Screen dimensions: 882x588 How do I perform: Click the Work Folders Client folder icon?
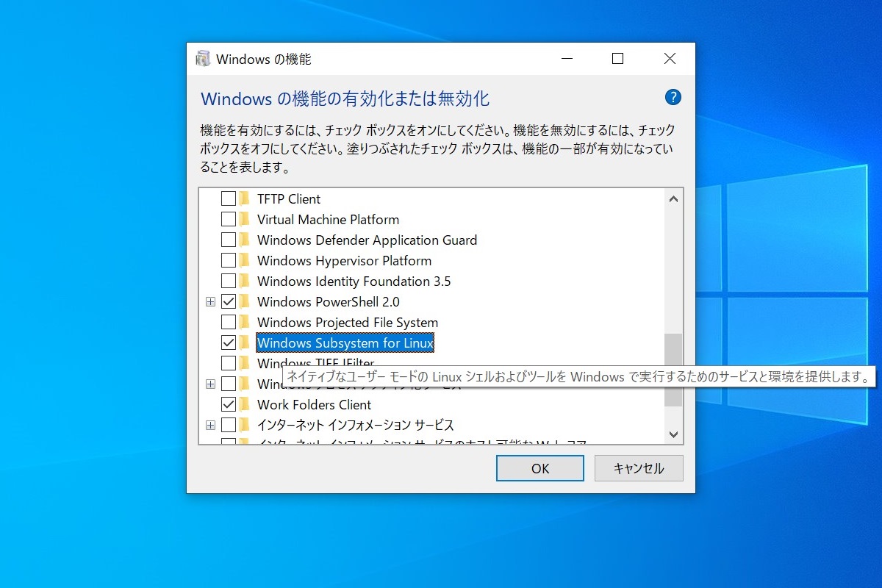tap(245, 404)
